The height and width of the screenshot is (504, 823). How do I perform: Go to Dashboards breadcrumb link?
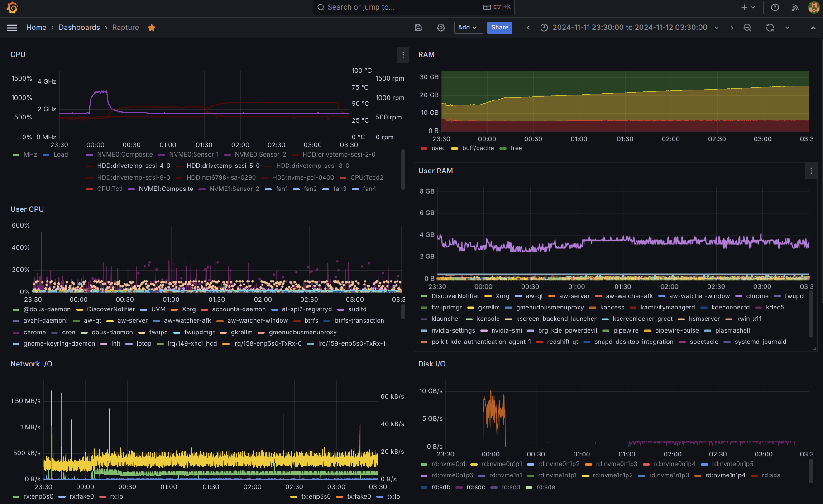click(79, 28)
